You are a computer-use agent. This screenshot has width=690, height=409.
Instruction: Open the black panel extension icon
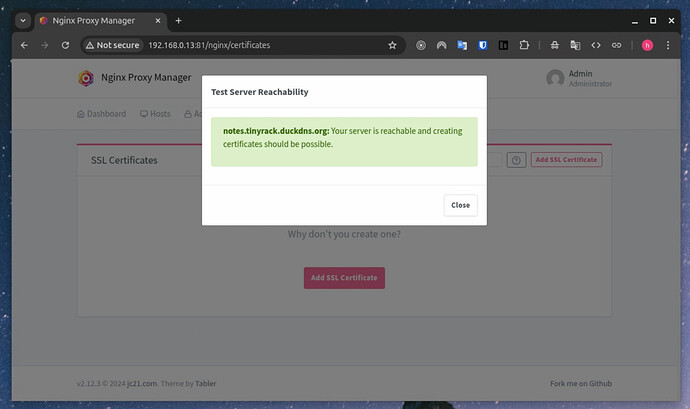503,45
